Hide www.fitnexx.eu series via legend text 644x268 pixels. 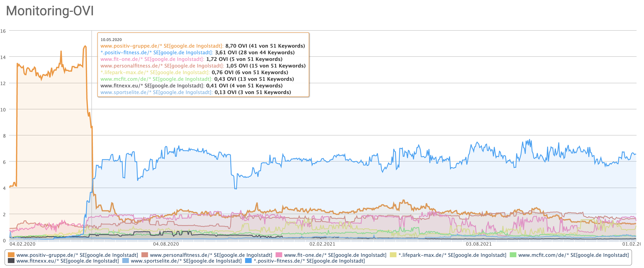point(67,261)
